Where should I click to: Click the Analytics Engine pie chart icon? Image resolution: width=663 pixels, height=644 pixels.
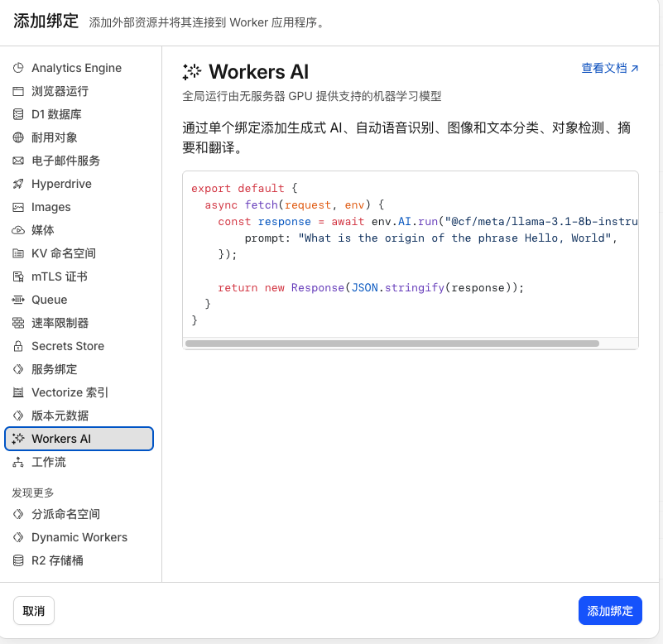tap(18, 68)
